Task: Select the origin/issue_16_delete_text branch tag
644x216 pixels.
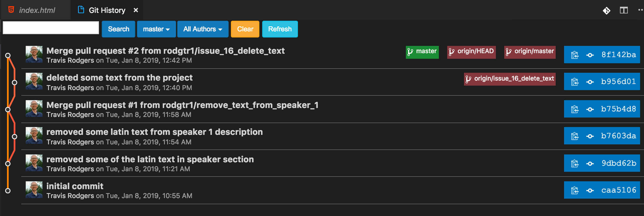Action: click(510, 79)
